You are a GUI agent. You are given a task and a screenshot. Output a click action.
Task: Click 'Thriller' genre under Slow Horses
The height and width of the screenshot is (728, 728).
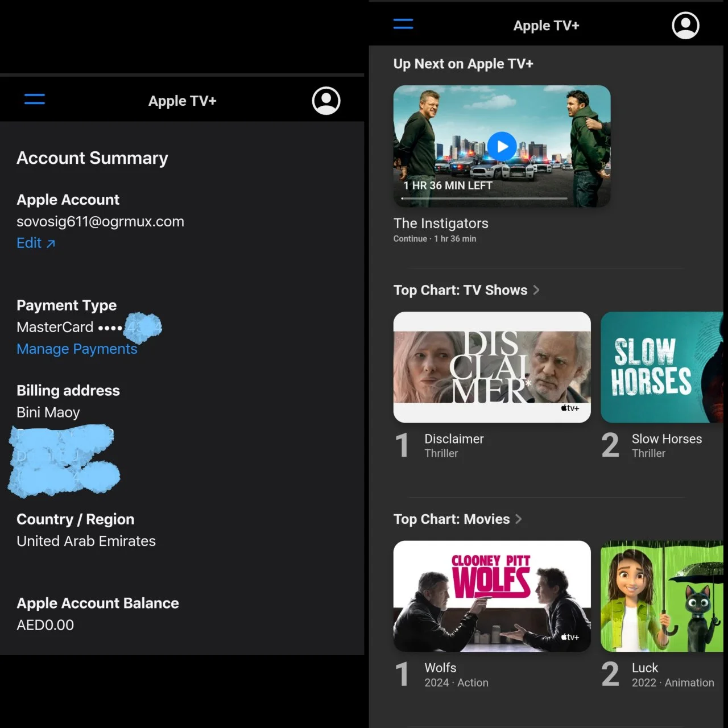(x=648, y=453)
